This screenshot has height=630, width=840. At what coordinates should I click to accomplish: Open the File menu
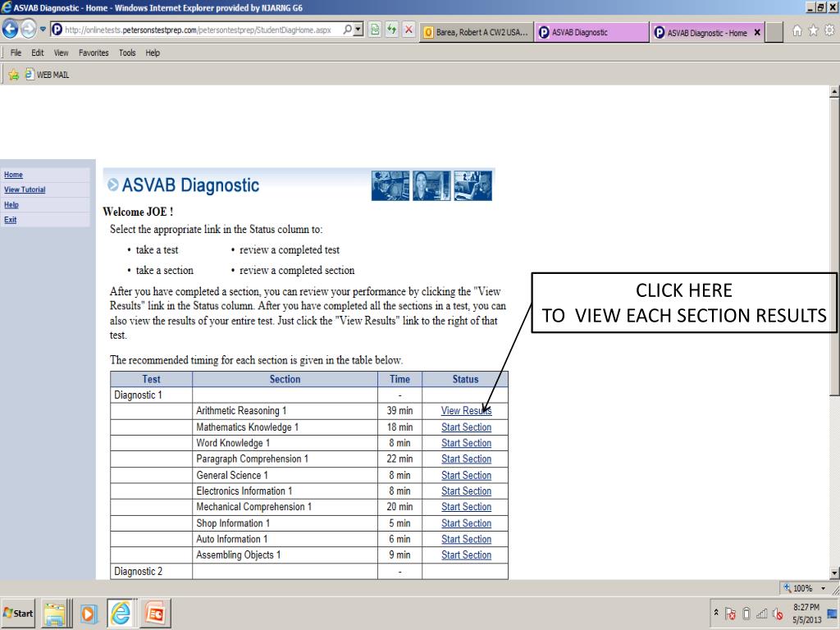point(16,52)
